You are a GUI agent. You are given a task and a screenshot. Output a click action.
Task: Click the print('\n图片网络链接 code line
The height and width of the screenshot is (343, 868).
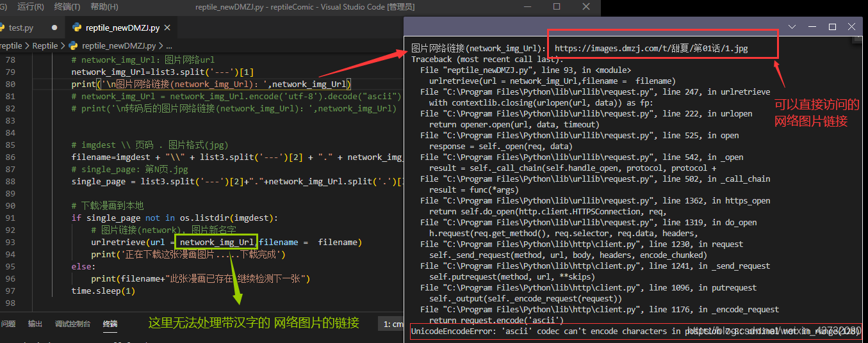click(212, 84)
